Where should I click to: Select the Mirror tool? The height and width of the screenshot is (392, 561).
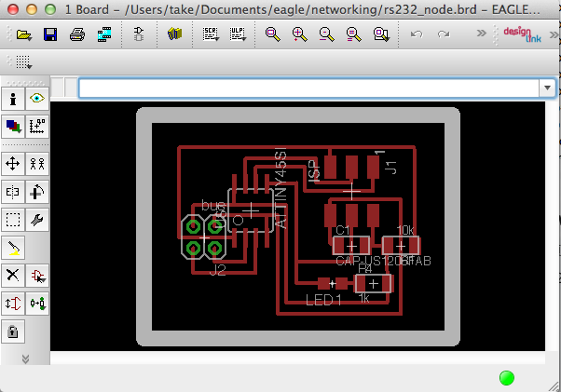click(13, 192)
